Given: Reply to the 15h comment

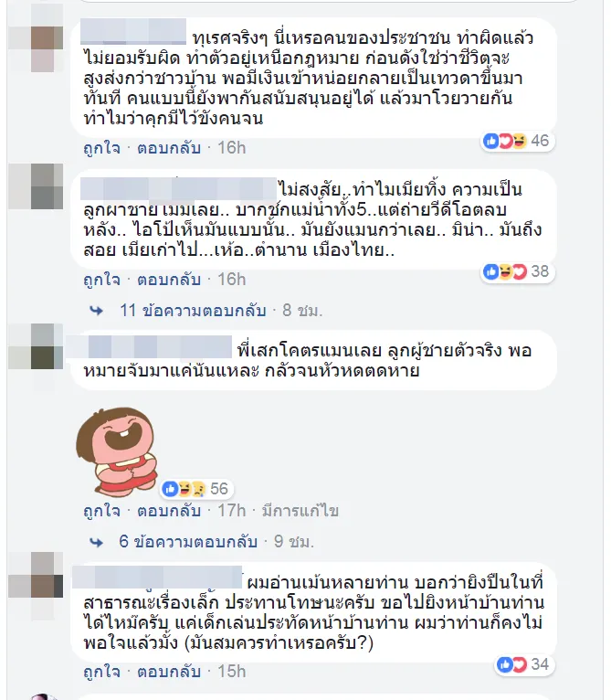Looking at the screenshot, I should pos(169,672).
